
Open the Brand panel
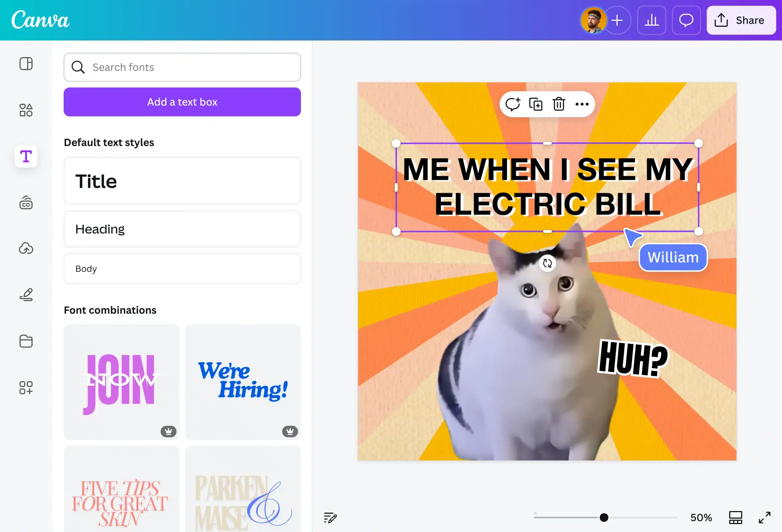click(26, 202)
